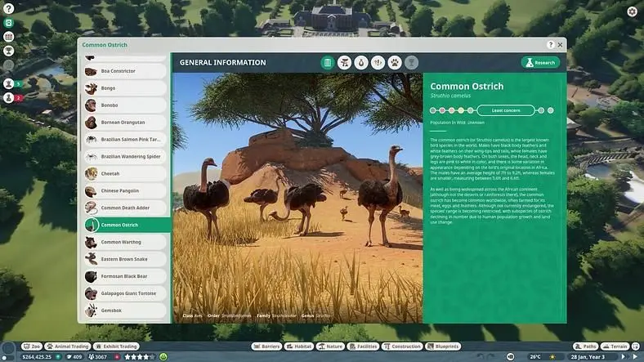Select Boa Constrictor in the species list
Viewport: 644px width, 362px height.
click(125, 71)
